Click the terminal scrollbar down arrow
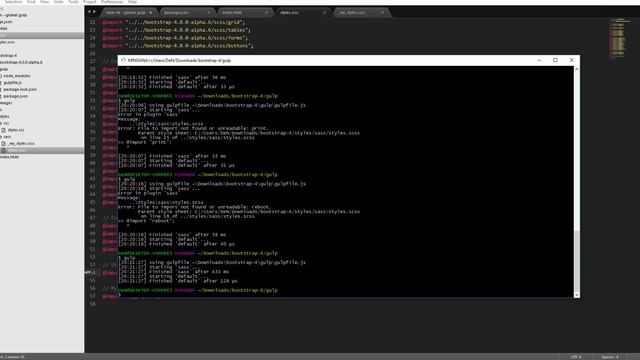Viewport: 640px width, 360px height. tap(576, 295)
